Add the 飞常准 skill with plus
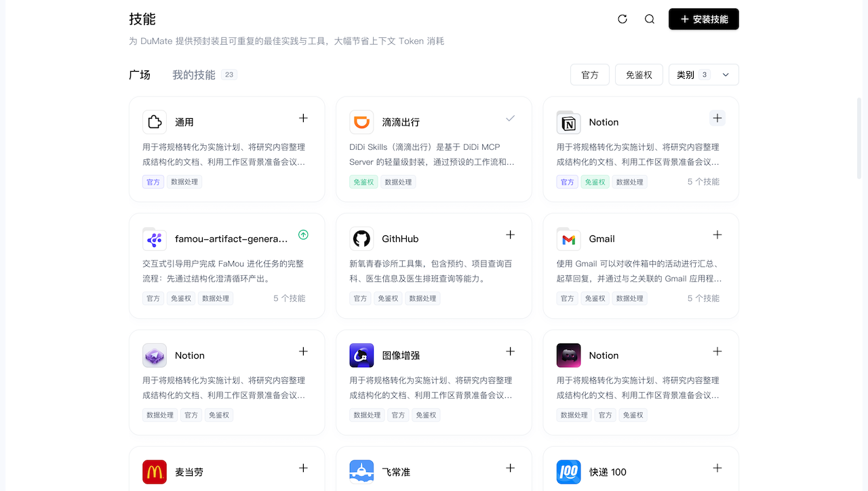This screenshot has width=868, height=491. (511, 468)
